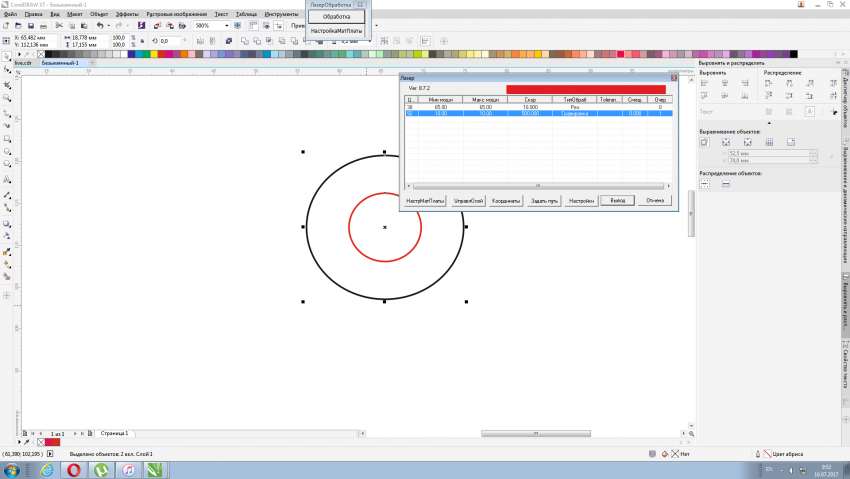
Task: Select the Text tool in the toolbox
Action: pyautogui.click(x=7, y=179)
